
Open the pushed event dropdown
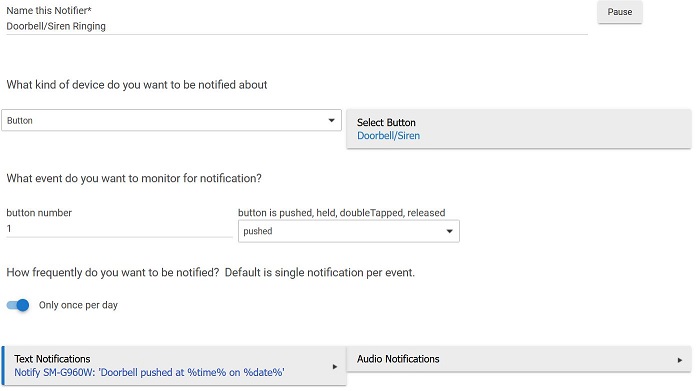[348, 231]
